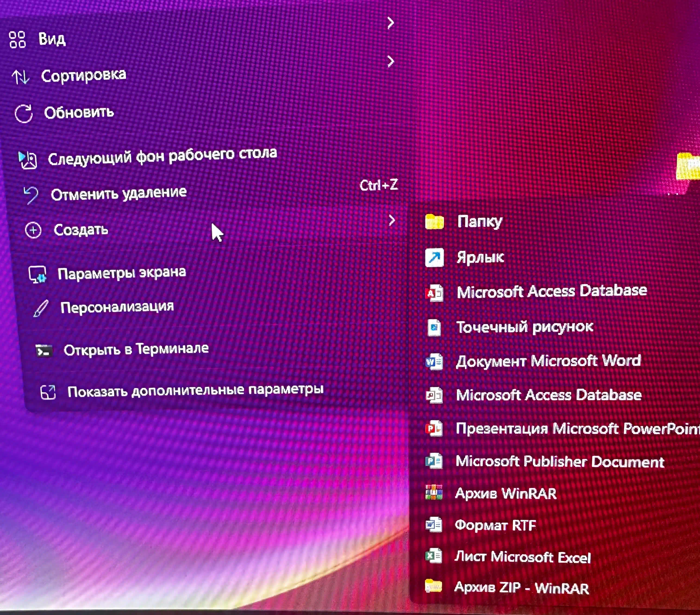The width and height of the screenshot is (700, 615).
Task: Click the yellow folder icon beside Папку
Action: [x=434, y=221]
